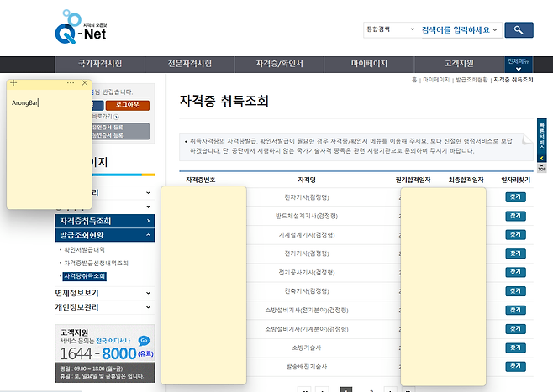Open the 자격증/확인서 menu
Viewport: 553px width, 392px height.
tap(279, 64)
